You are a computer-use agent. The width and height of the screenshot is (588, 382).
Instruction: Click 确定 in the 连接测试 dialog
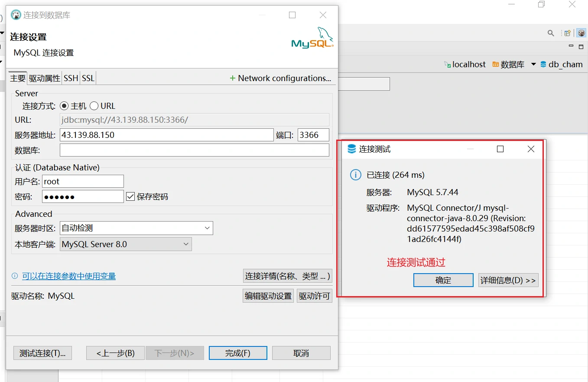click(443, 280)
